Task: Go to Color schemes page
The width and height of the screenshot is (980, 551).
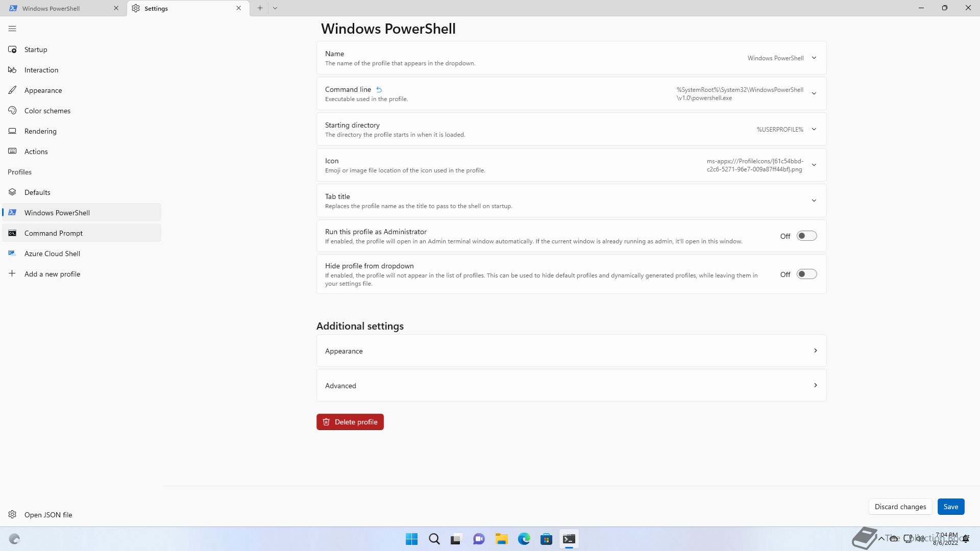Action: 82,111
